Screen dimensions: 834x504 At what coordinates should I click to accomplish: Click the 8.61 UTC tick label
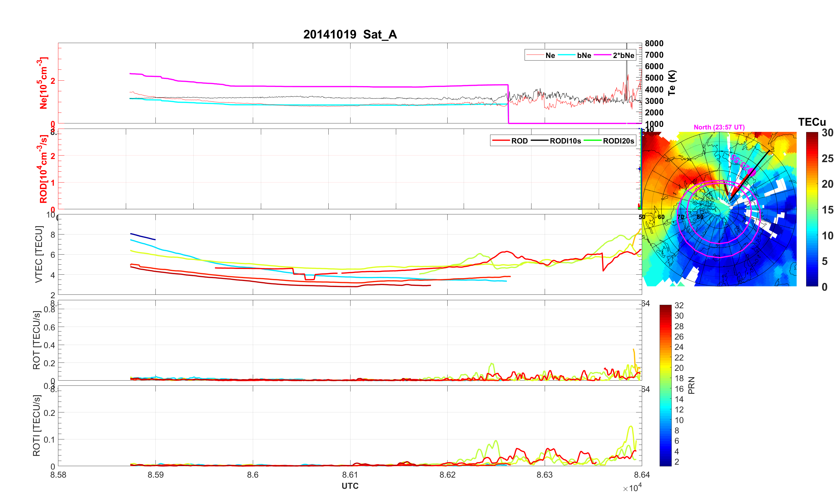[x=350, y=474]
